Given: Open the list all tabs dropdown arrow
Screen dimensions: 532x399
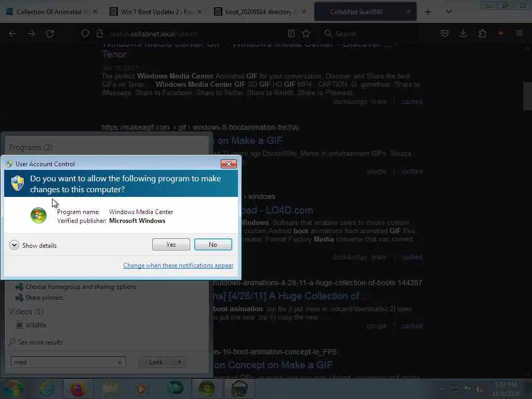Looking at the screenshot, I should 448,12.
